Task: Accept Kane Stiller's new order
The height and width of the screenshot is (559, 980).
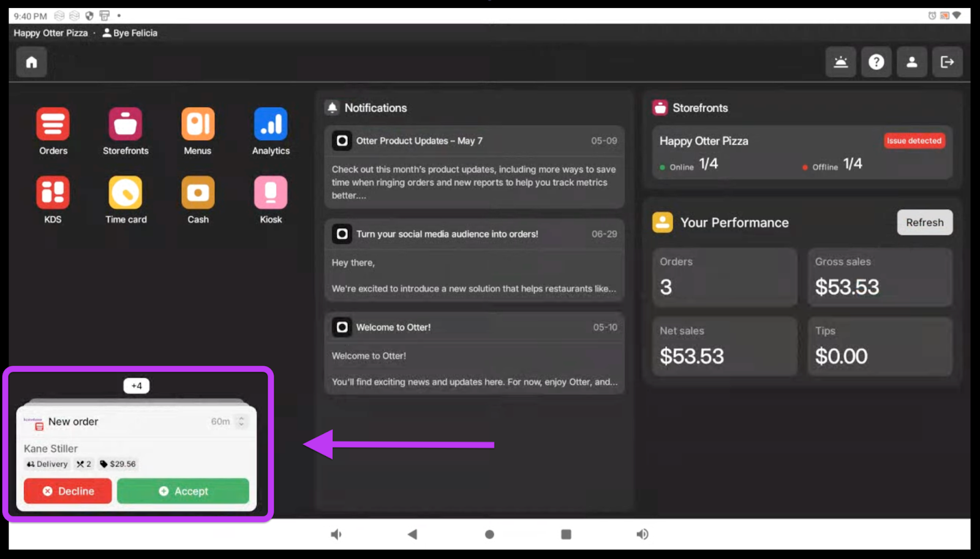Action: [183, 491]
